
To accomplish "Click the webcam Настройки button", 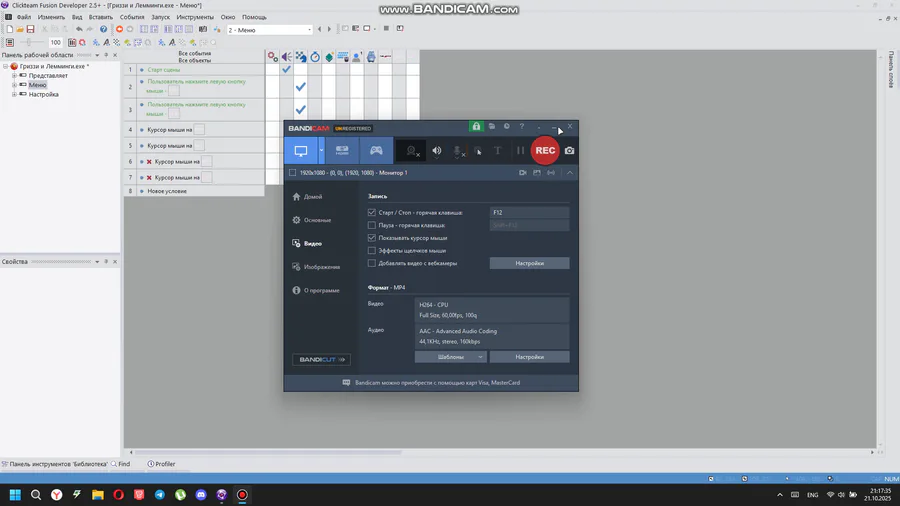I will pos(529,263).
